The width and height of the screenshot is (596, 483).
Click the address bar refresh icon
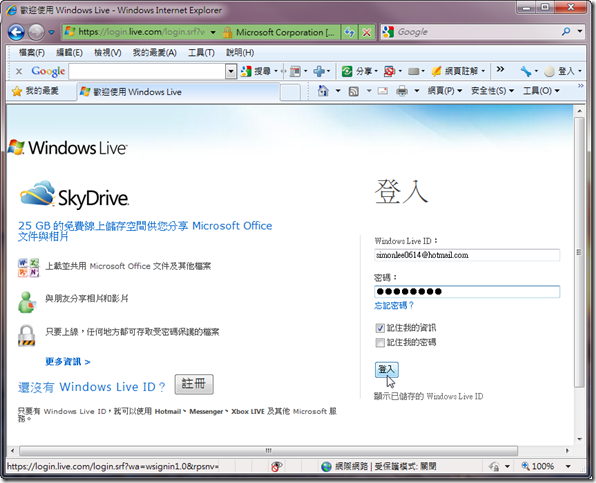click(x=349, y=32)
